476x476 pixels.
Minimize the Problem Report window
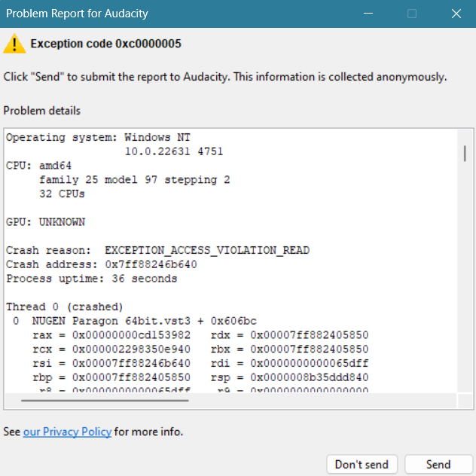click(368, 14)
